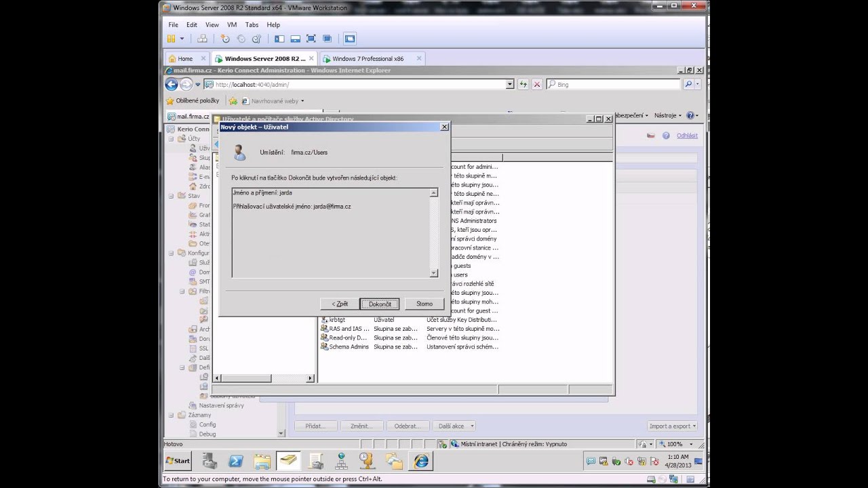Click the IE refresh icon
The width and height of the screenshot is (868, 488).
[523, 85]
